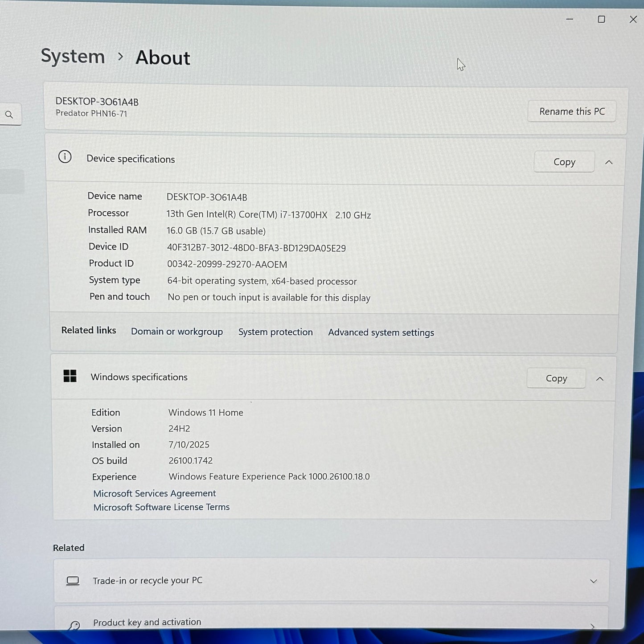Click the Device specifications info icon

[x=65, y=157]
